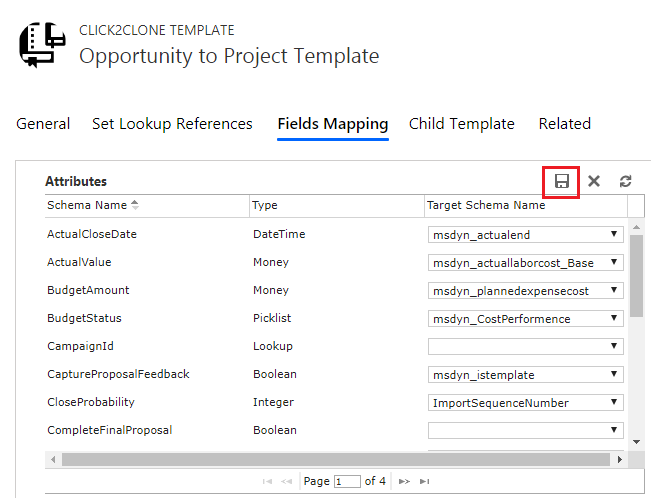
Task: Open the Related tab
Action: click(x=565, y=124)
